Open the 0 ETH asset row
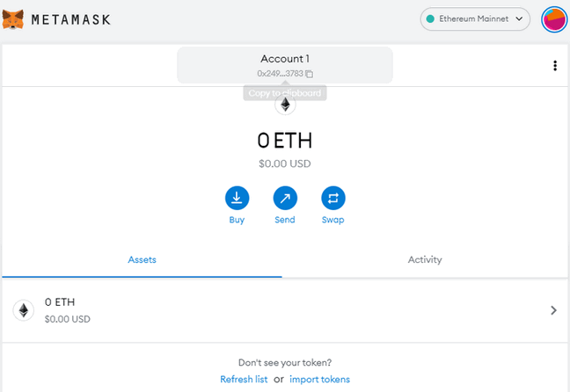Viewport: 570px width, 392px height. click(x=285, y=310)
